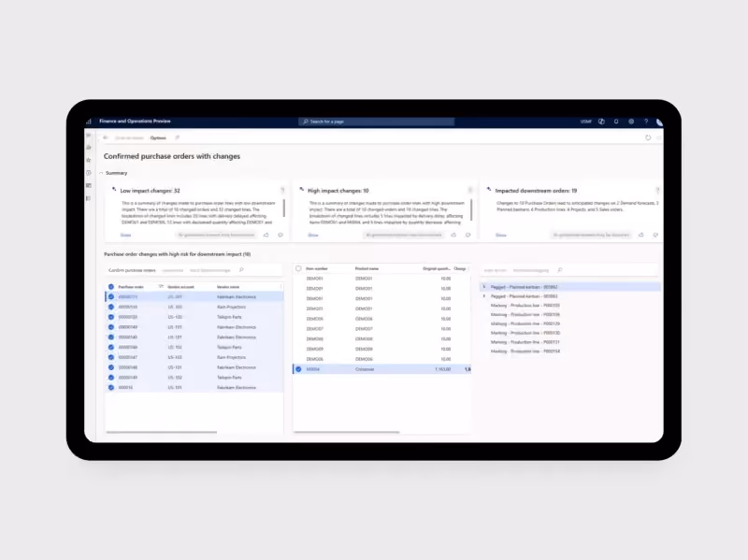Viewport: 748px width, 560px height.
Task: Click the horizontal scrollbar under the item lines grid
Action: point(346,432)
